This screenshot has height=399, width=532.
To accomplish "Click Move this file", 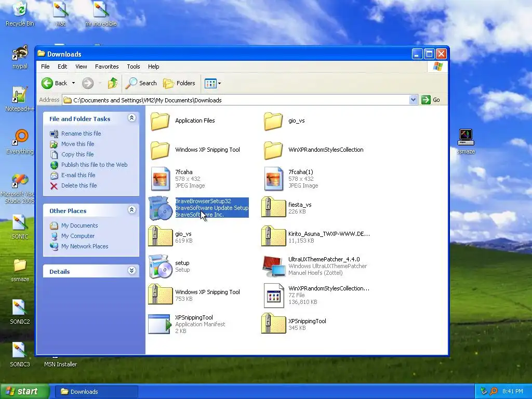I will pyautogui.click(x=78, y=144).
